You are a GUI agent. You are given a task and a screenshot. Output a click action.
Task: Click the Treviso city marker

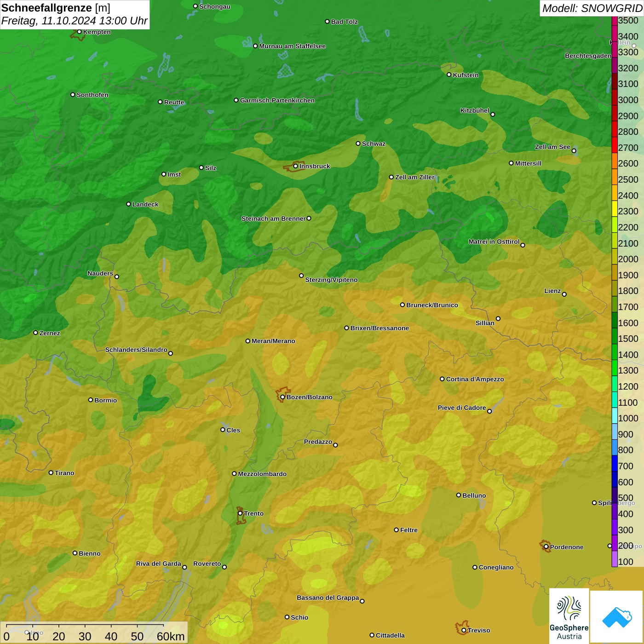[464, 630]
